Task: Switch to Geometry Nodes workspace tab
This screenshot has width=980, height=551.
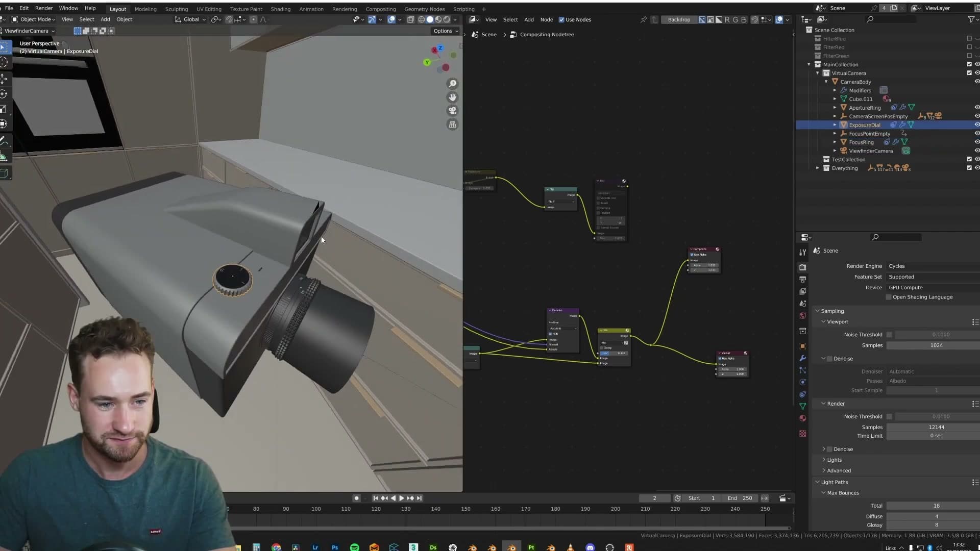Action: (424, 9)
